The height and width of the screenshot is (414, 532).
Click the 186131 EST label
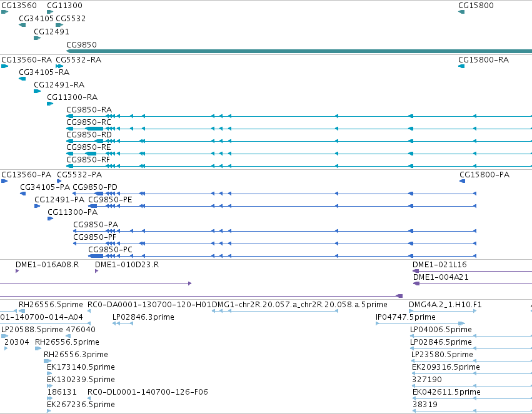click(x=62, y=392)
